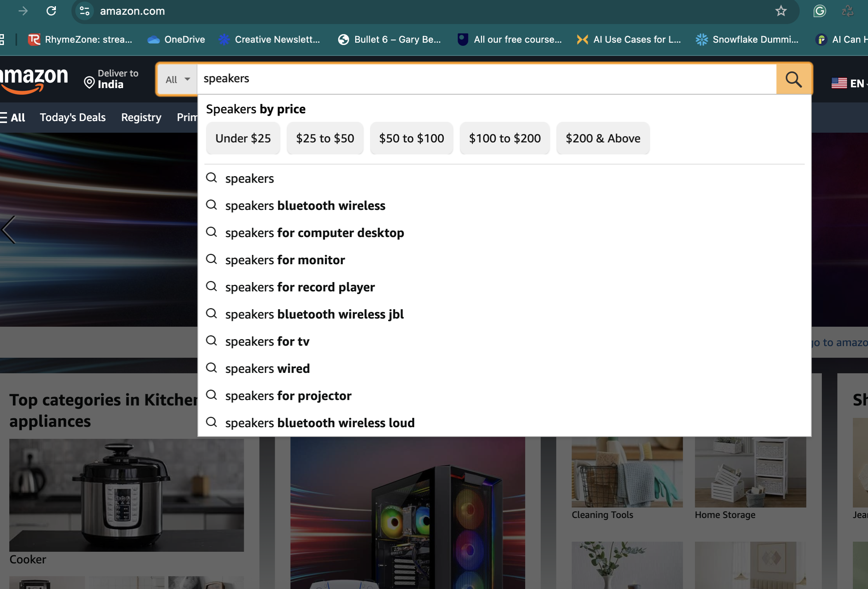Open the All hamburger menu
This screenshot has width=868, height=589.
(12, 117)
